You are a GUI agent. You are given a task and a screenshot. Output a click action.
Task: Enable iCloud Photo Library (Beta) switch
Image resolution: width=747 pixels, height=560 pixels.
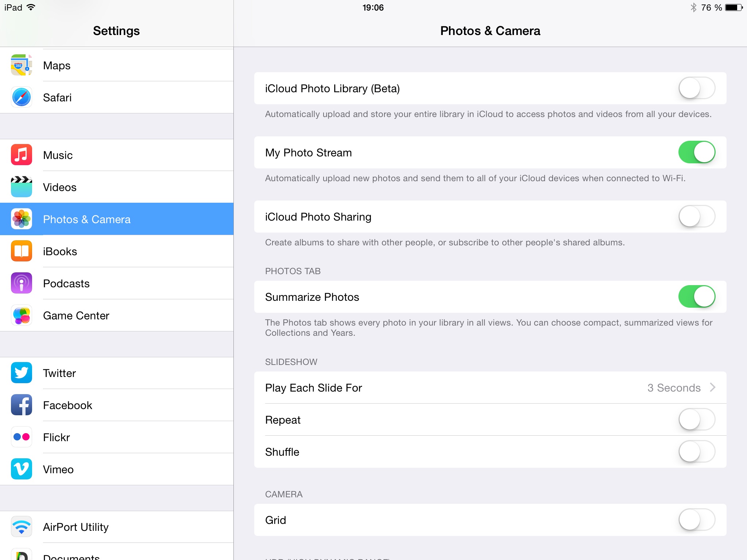coord(697,88)
